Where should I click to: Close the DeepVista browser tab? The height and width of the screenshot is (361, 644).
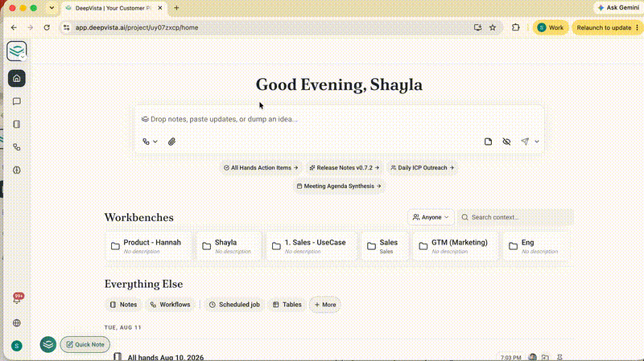click(x=160, y=8)
